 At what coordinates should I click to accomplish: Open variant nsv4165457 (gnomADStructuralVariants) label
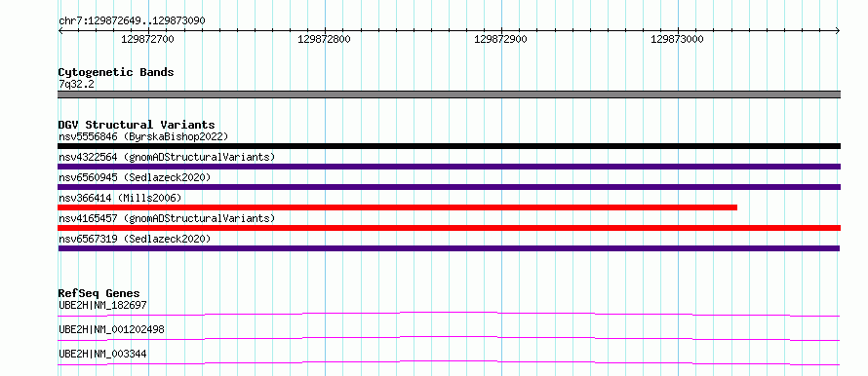click(x=167, y=218)
